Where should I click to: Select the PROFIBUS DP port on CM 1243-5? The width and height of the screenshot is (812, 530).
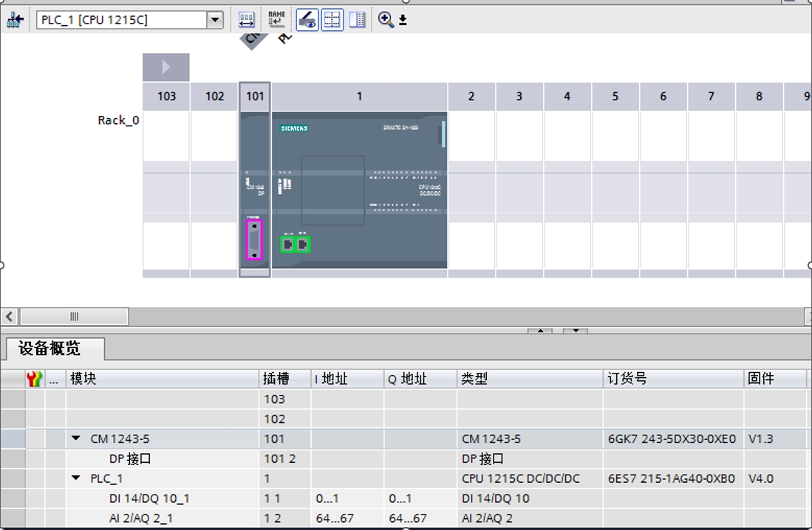pyautogui.click(x=253, y=240)
